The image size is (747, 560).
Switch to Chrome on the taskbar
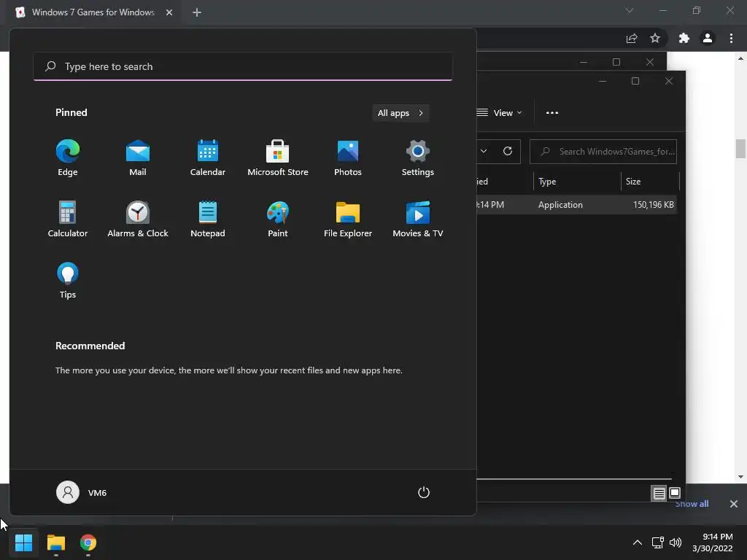pos(88,542)
